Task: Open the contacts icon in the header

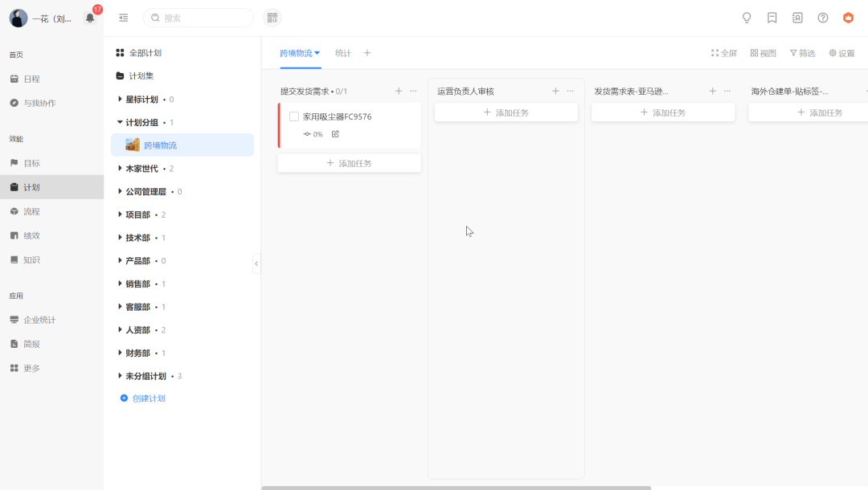Action: 797,18
